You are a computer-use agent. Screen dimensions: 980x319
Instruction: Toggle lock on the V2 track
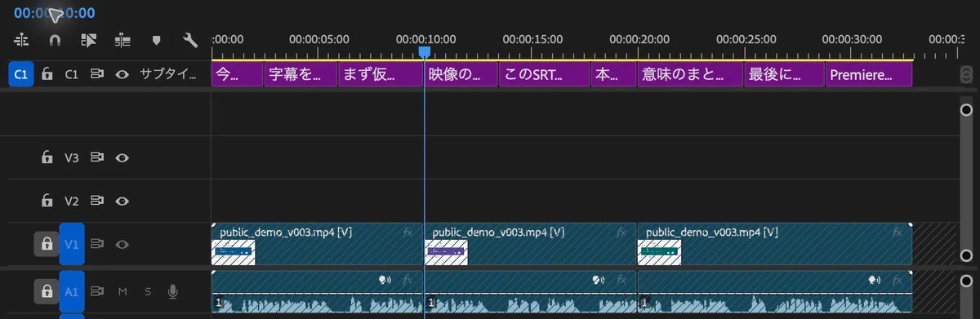pyautogui.click(x=47, y=201)
